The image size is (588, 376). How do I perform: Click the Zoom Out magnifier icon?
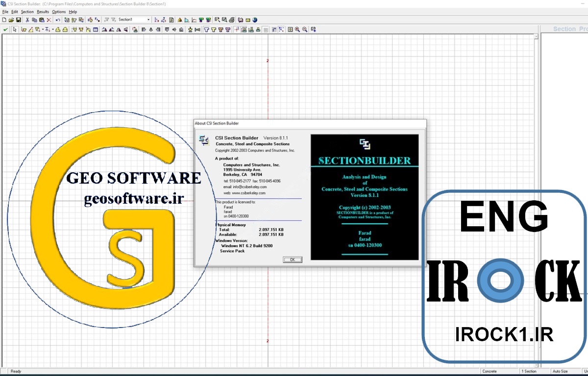[305, 29]
